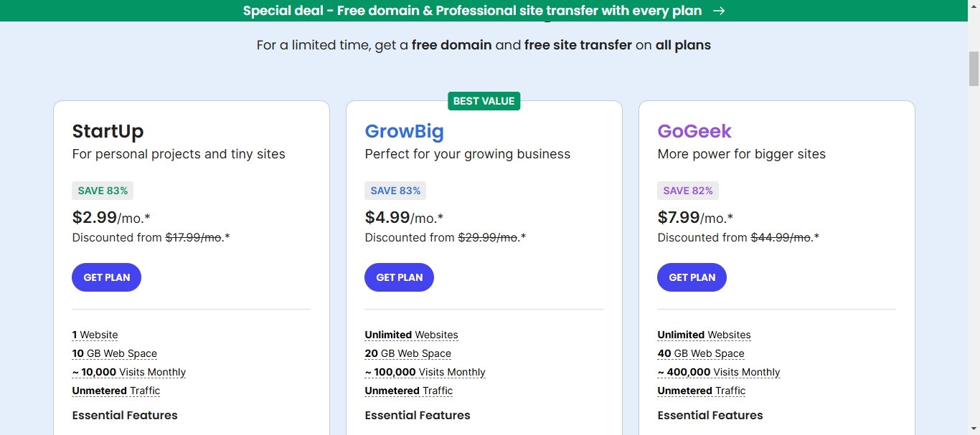The image size is (980, 435).
Task: Get the StartUp plan
Action: point(106,277)
